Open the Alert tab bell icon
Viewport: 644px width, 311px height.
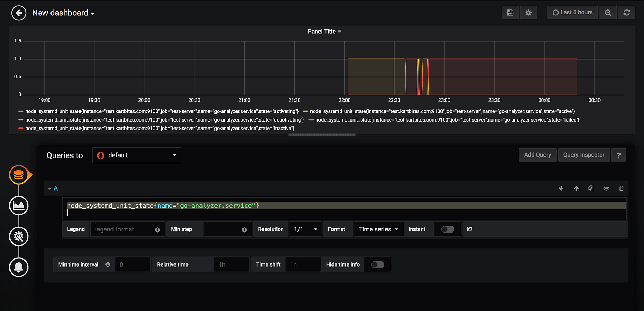click(x=19, y=267)
